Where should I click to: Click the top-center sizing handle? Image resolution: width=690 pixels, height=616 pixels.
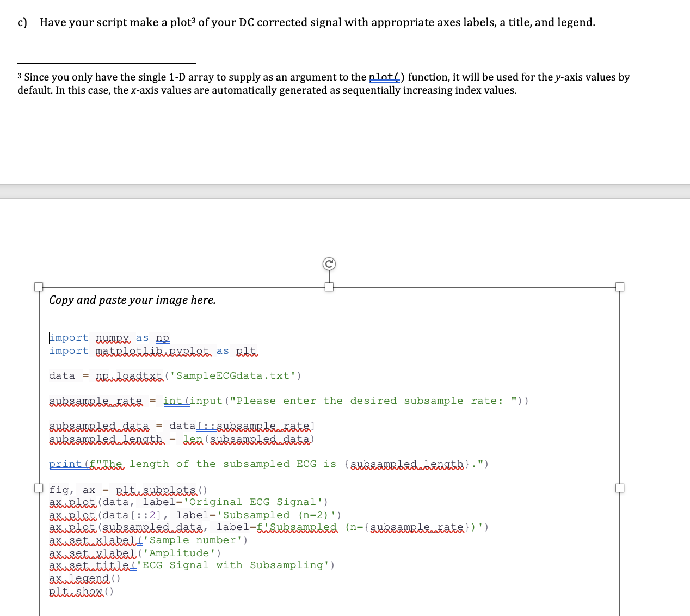329,286
